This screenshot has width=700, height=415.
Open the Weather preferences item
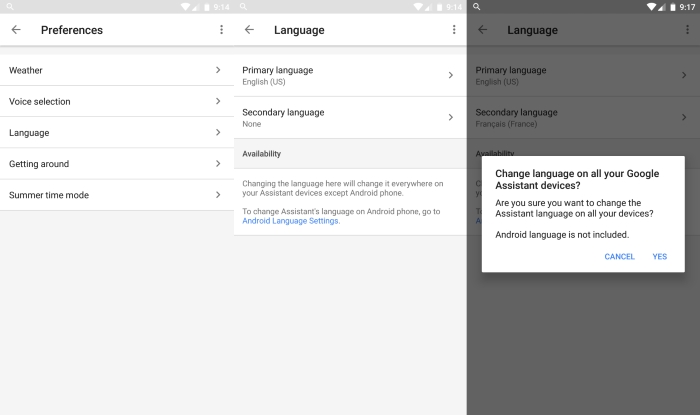click(x=26, y=70)
